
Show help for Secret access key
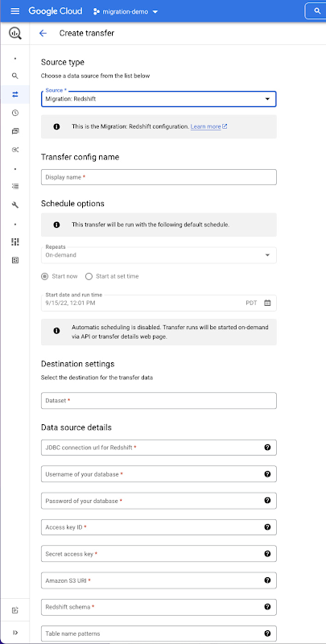pyautogui.click(x=267, y=554)
